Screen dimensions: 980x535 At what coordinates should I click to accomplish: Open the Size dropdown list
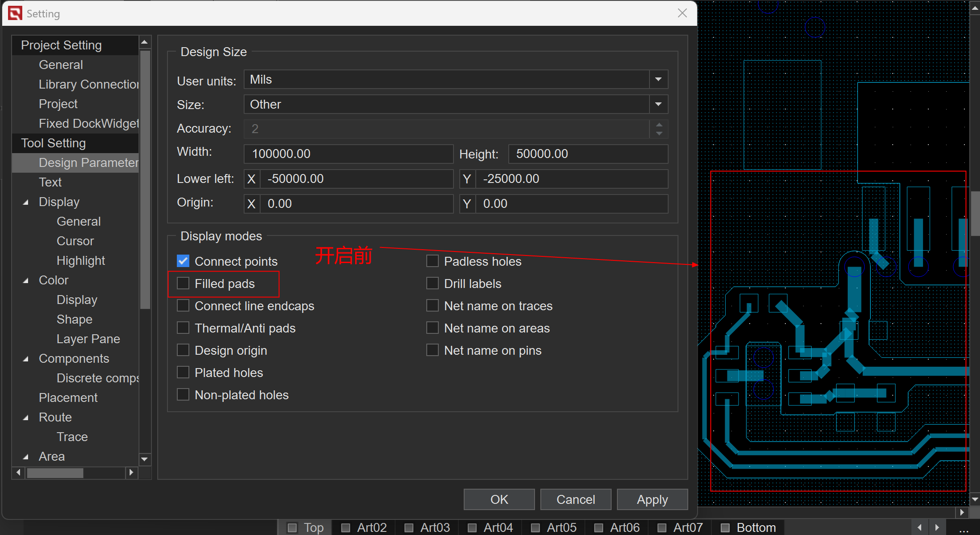(x=658, y=105)
